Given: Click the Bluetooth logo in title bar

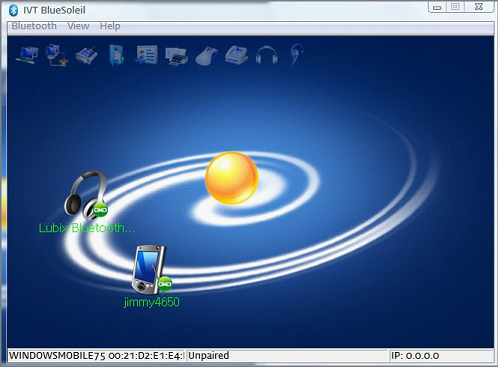Looking at the screenshot, I should point(14,10).
